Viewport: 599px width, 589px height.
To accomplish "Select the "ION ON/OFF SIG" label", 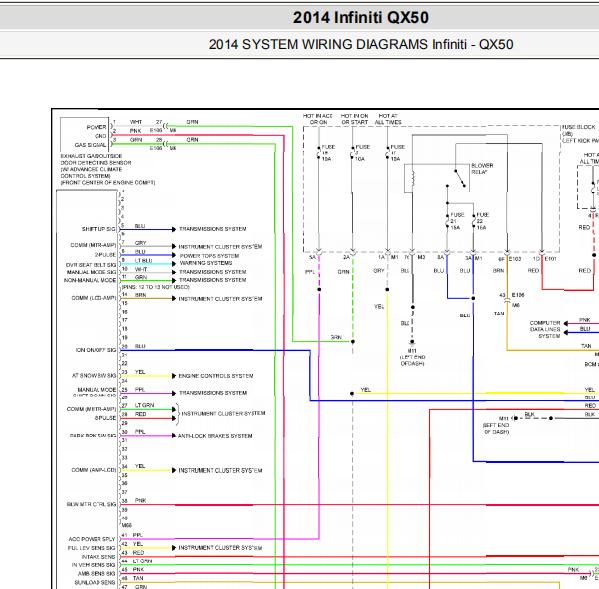I will 96,350.
